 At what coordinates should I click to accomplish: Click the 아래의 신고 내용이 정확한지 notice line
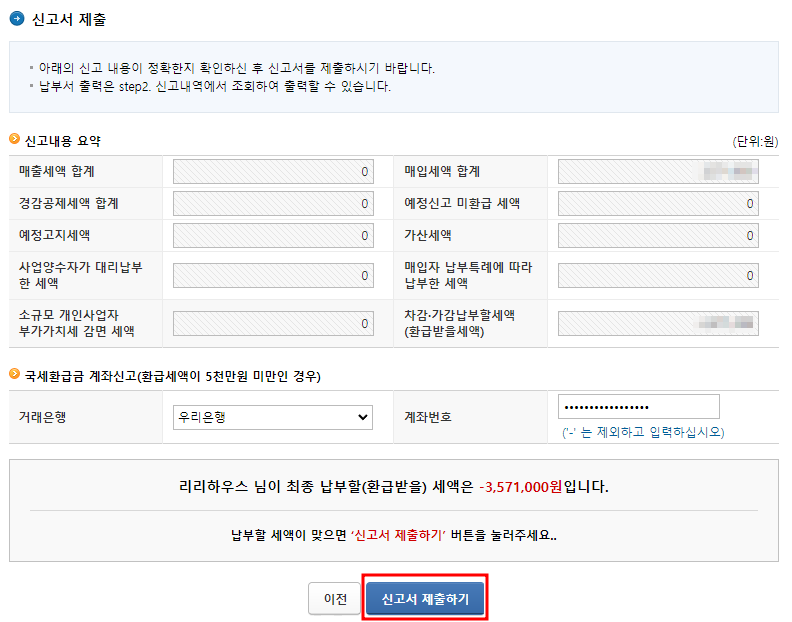click(237, 68)
